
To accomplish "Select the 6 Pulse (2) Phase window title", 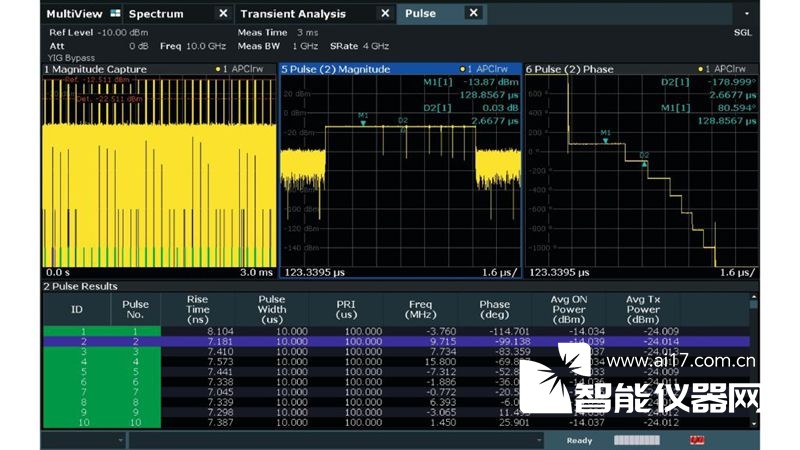I will [x=569, y=69].
